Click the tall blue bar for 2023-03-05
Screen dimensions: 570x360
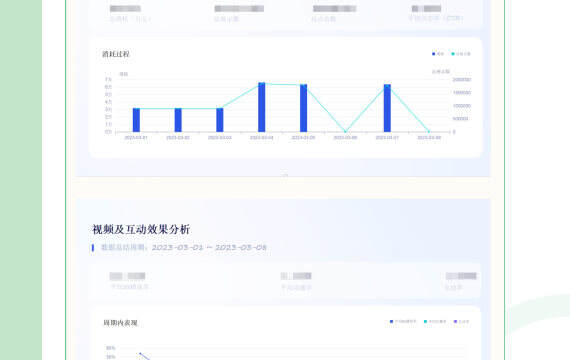click(304, 108)
